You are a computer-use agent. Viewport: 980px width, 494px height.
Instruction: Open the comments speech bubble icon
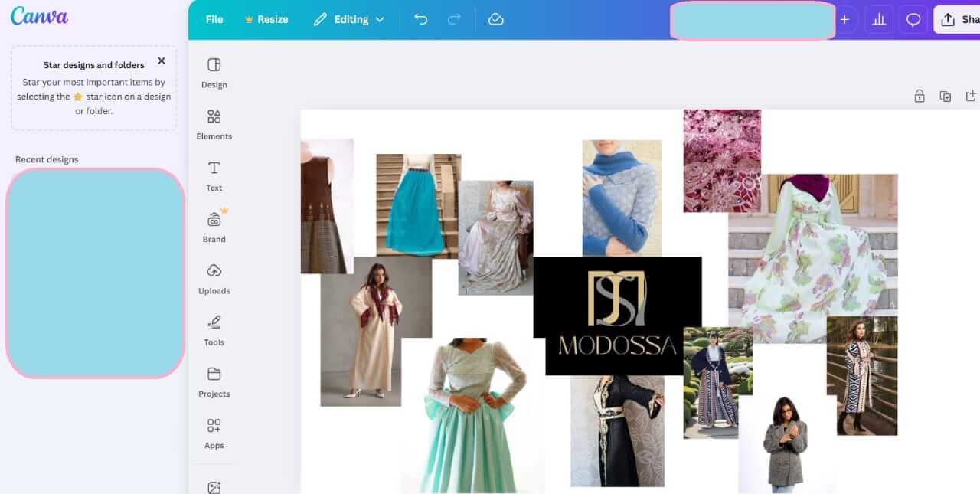pos(913,20)
